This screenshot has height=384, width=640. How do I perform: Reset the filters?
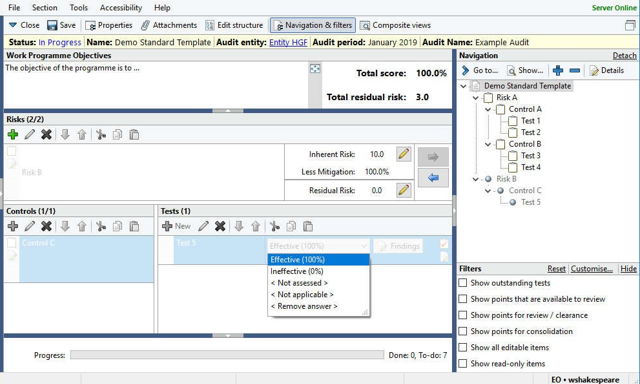pos(556,269)
